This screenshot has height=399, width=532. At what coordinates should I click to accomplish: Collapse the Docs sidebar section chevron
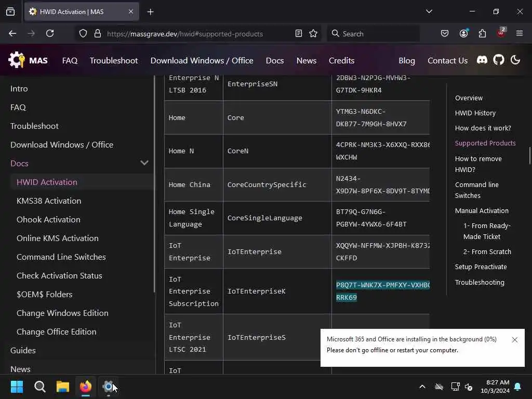(x=144, y=163)
